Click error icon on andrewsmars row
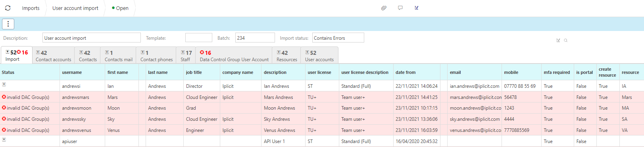The height and width of the screenshot is (147, 644). [x=4, y=97]
